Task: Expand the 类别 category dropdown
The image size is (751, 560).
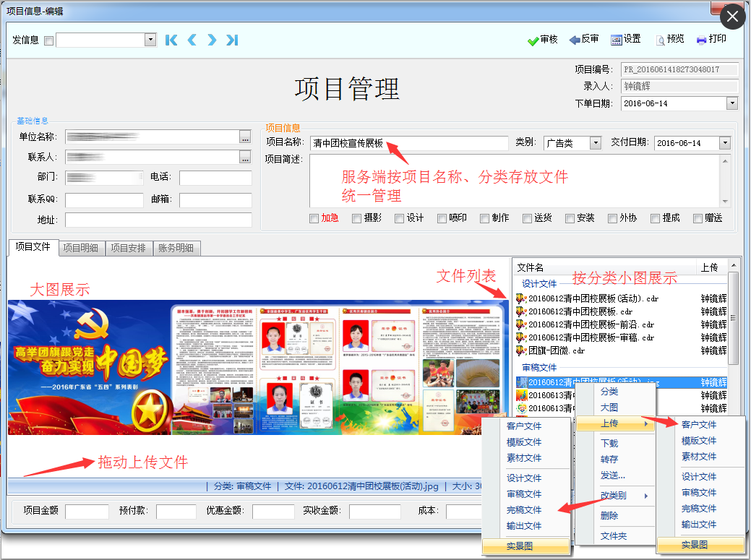Action: click(x=596, y=142)
